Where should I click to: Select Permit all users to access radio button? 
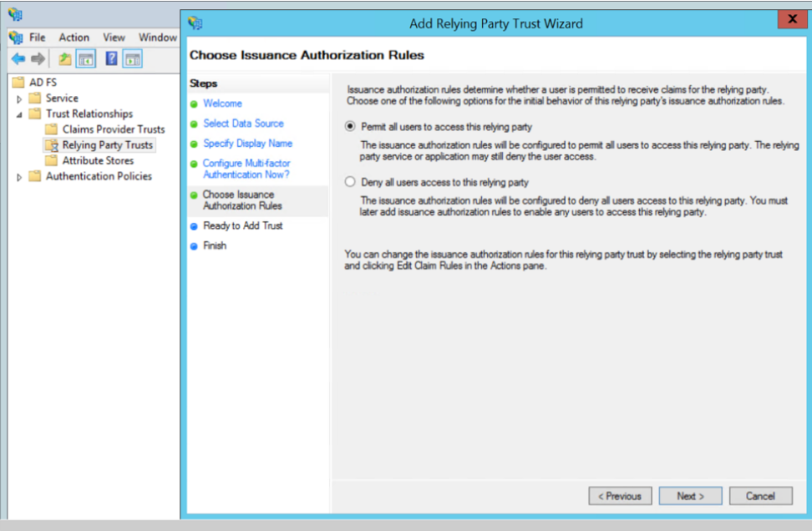tap(350, 126)
